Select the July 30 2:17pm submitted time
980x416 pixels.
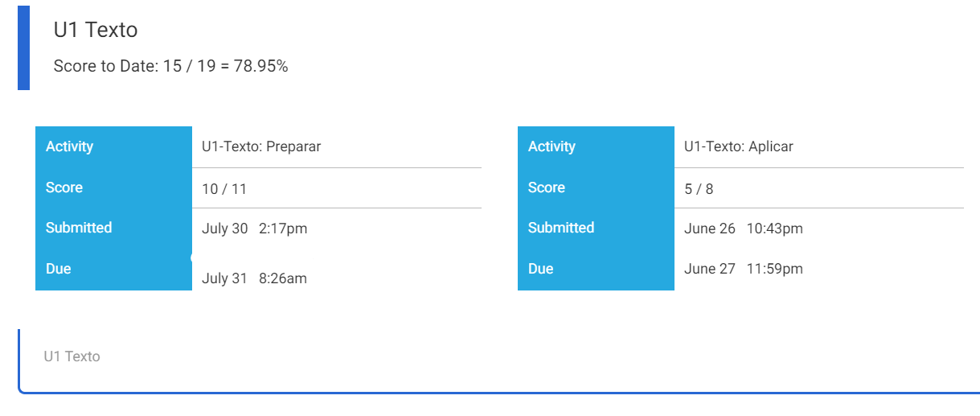point(254,229)
